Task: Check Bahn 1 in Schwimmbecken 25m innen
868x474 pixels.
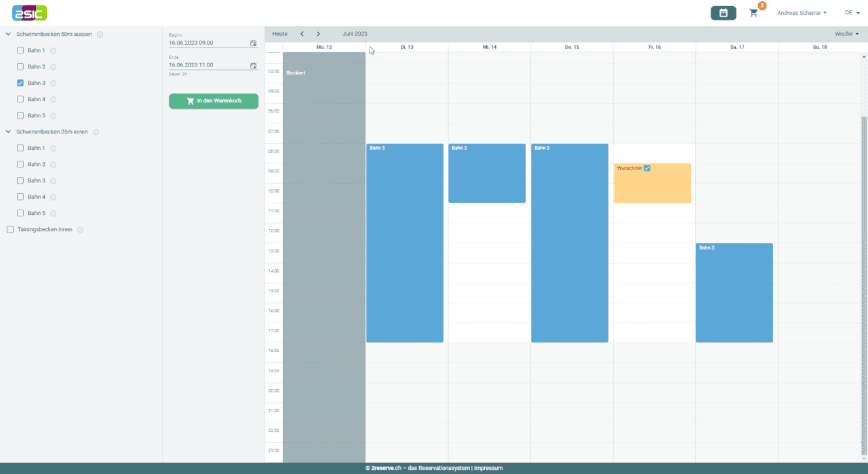Action: tap(20, 148)
